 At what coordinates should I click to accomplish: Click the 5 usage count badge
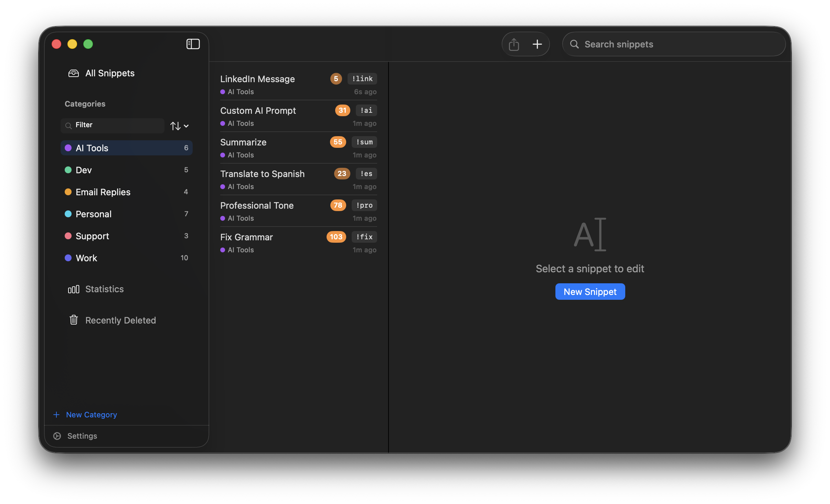[x=336, y=79]
